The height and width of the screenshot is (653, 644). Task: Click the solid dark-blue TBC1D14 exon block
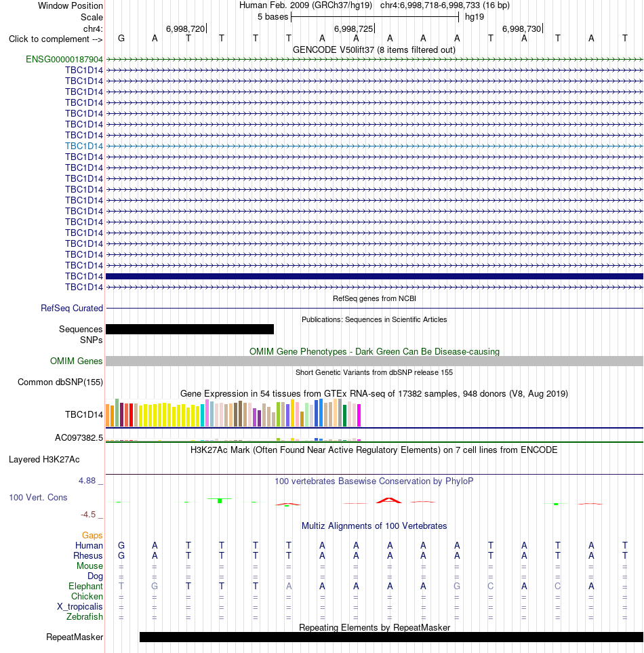pos(374,276)
